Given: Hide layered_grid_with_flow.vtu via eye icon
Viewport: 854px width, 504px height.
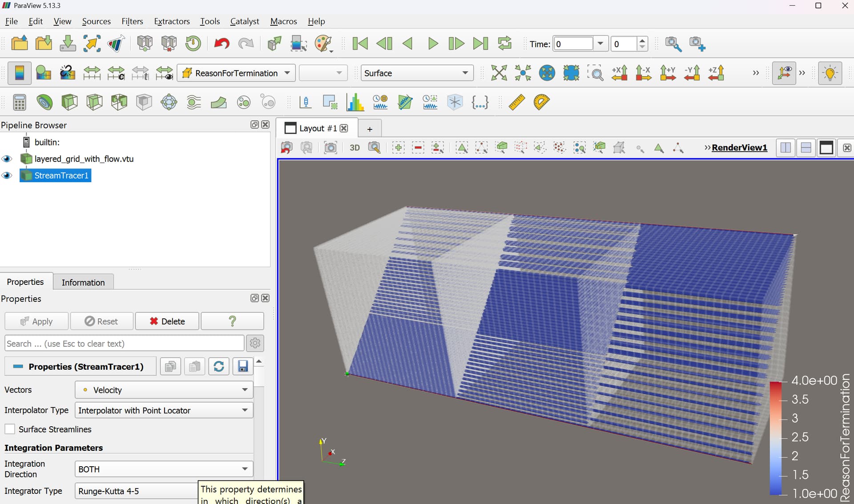Looking at the screenshot, I should 7,159.
